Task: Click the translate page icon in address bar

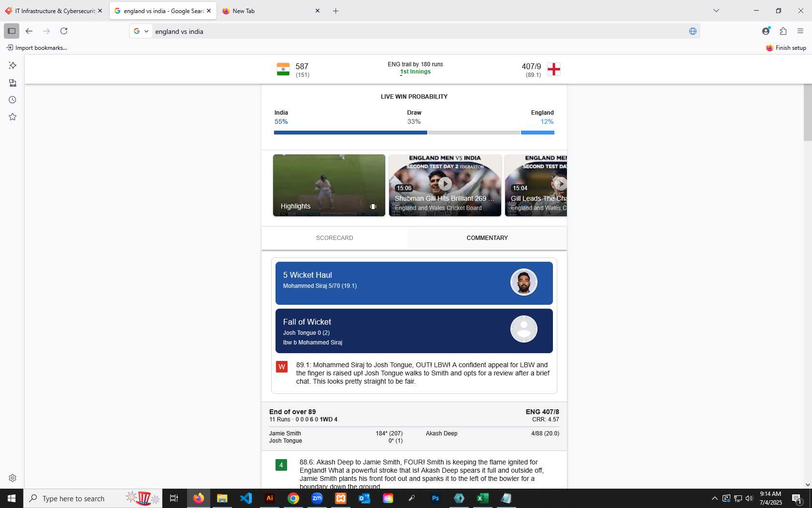Action: coord(693,31)
